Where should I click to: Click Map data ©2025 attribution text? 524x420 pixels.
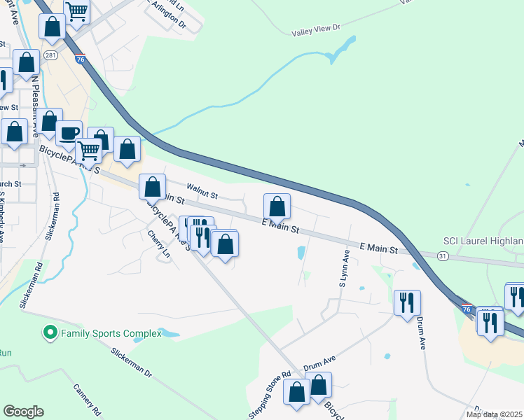point(495,414)
